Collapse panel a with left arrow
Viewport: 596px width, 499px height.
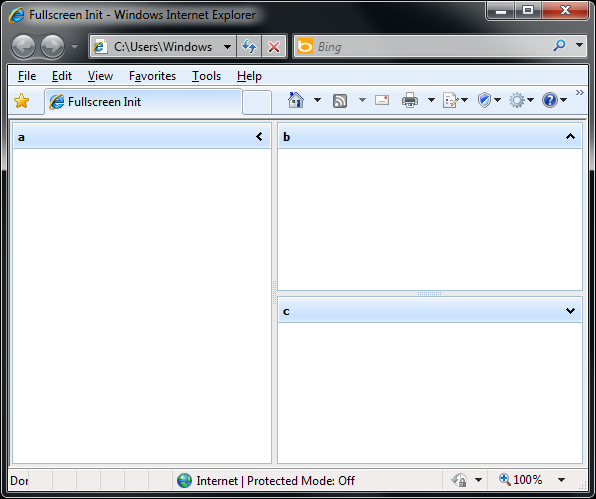[x=259, y=136]
